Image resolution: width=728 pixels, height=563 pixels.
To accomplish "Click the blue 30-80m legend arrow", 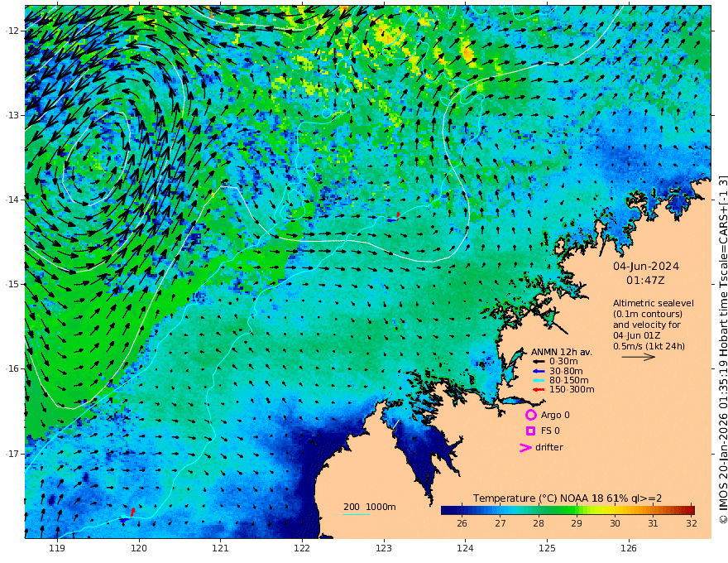I will tap(538, 371).
